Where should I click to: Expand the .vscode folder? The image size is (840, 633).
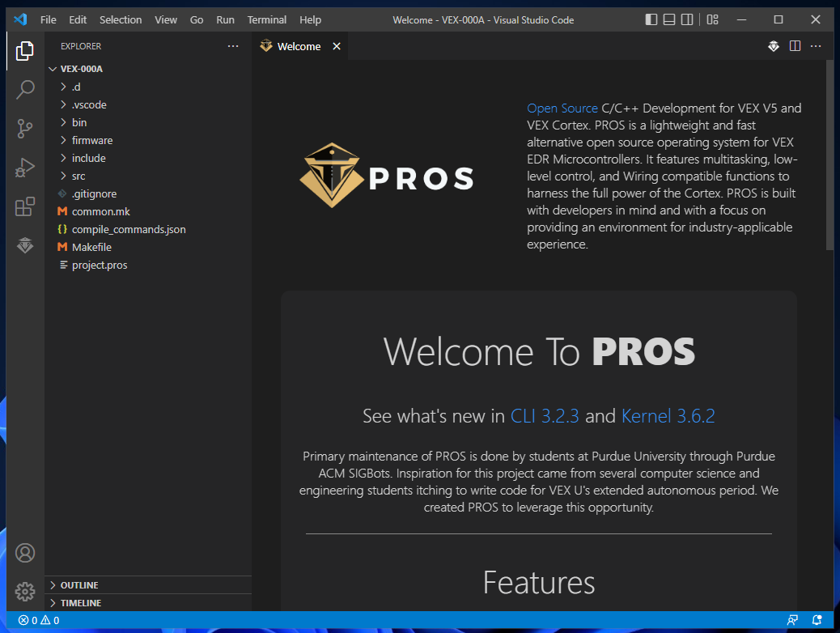[x=148, y=104]
